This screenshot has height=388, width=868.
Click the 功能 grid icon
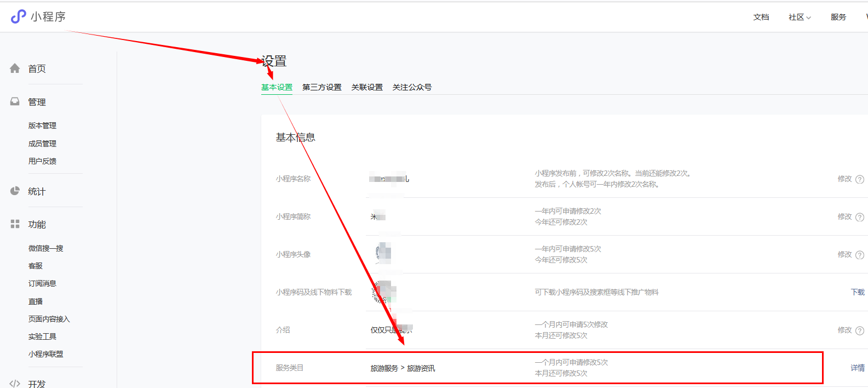(x=15, y=224)
